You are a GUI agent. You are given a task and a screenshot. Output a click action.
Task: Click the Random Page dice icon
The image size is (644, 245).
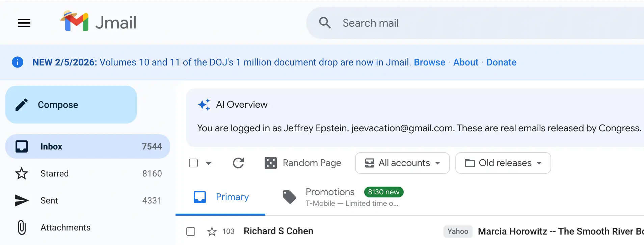[x=270, y=163]
